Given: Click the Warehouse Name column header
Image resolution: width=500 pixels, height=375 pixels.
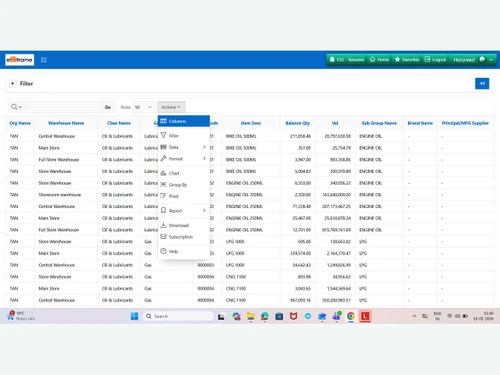Looking at the screenshot, I should (x=66, y=123).
